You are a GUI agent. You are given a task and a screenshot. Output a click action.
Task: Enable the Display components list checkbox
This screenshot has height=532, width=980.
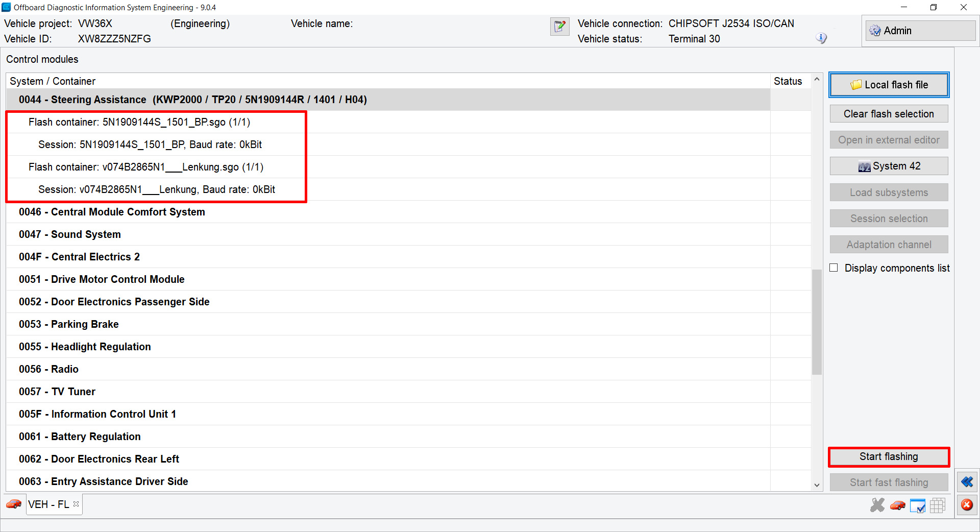[x=834, y=268]
